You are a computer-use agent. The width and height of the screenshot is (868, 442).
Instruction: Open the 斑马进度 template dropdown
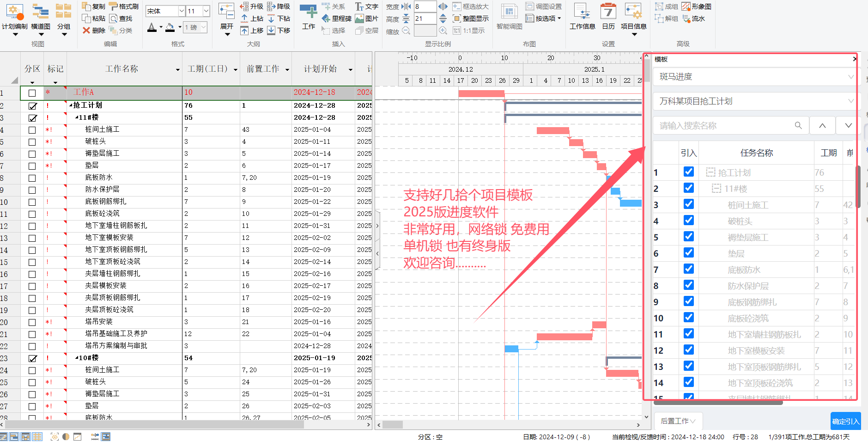(x=850, y=77)
